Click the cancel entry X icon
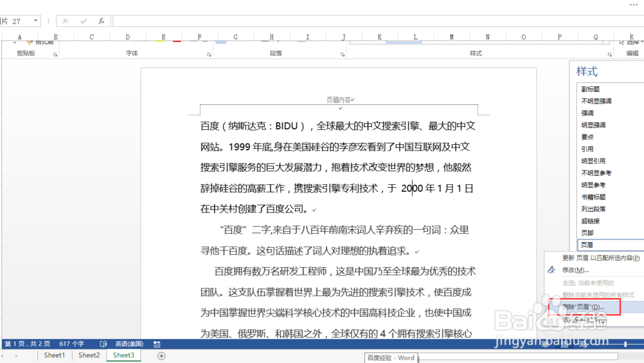 pyautogui.click(x=65, y=21)
